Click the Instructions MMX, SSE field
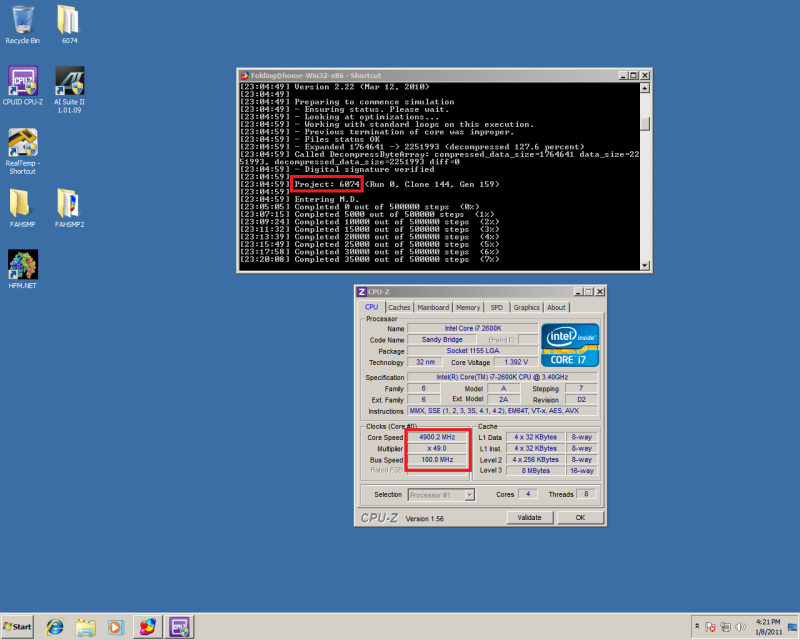Viewport: 800px width, 640px height. (502, 410)
